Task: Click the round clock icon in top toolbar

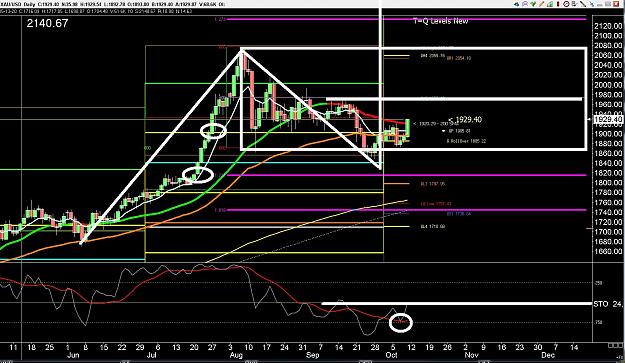Action: [x=566, y=4]
